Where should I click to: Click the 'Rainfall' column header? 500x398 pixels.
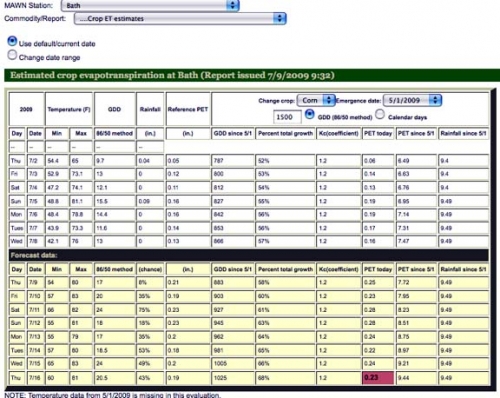[x=150, y=109]
